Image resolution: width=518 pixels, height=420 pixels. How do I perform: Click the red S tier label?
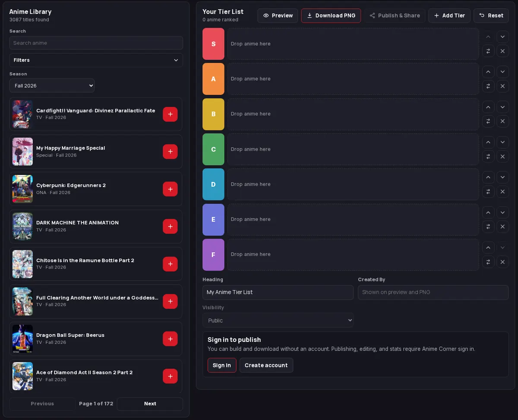pos(213,44)
